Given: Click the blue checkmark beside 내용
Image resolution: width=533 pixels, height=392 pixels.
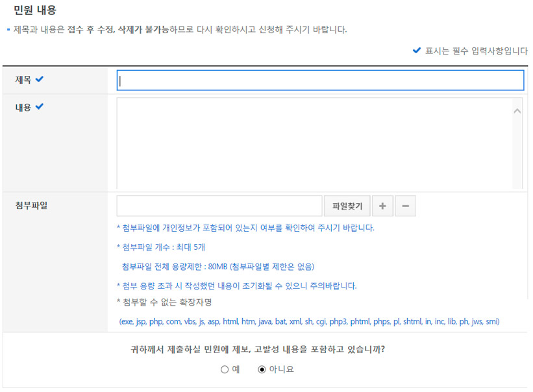Looking at the screenshot, I should coord(40,107).
